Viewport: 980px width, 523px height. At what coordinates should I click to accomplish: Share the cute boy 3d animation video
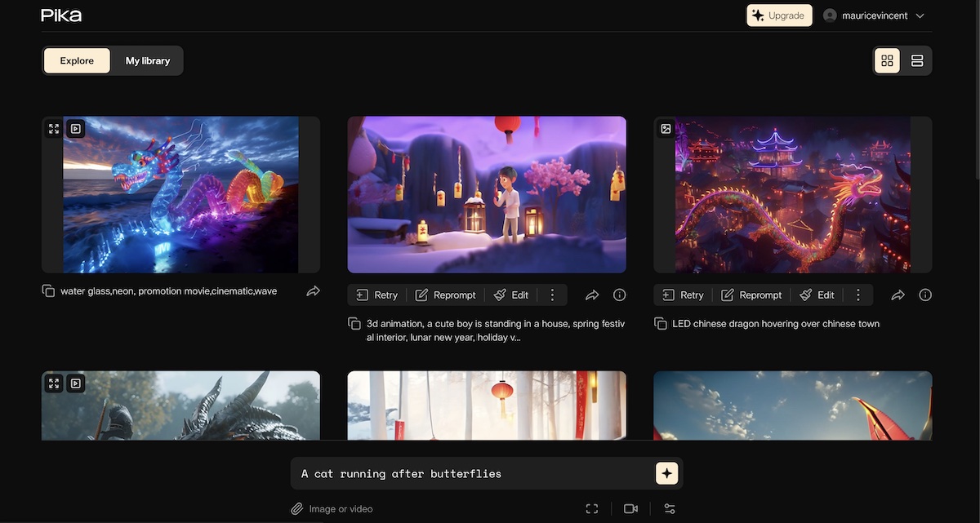(x=592, y=295)
